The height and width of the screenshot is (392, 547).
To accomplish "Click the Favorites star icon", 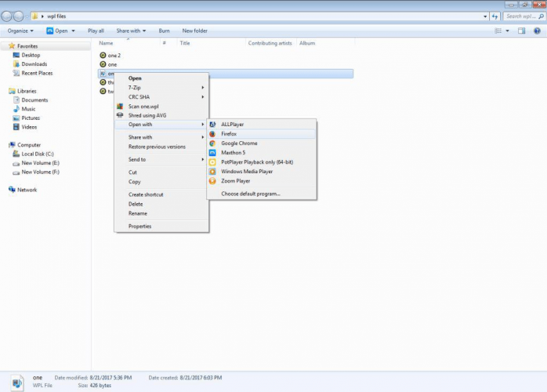I will 12,45.
